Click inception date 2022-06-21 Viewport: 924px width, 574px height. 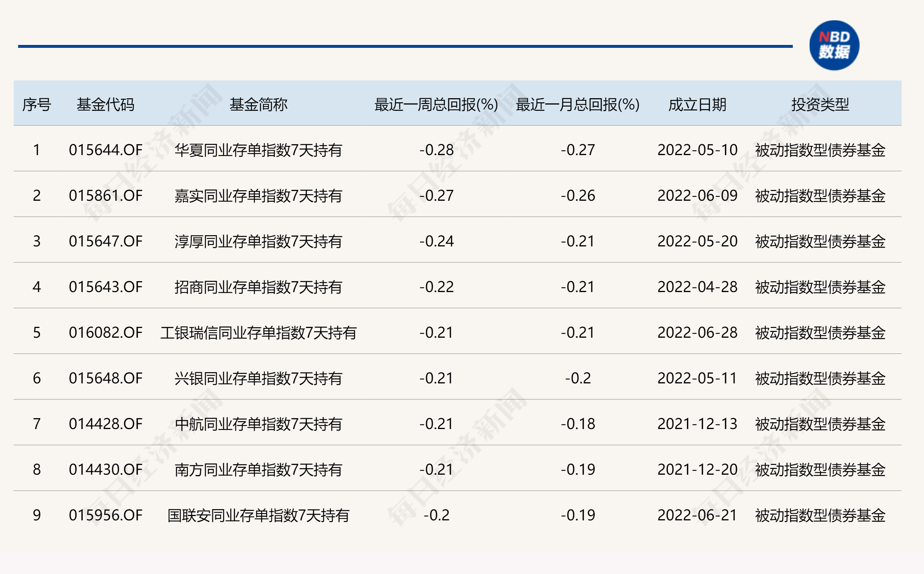pos(698,515)
